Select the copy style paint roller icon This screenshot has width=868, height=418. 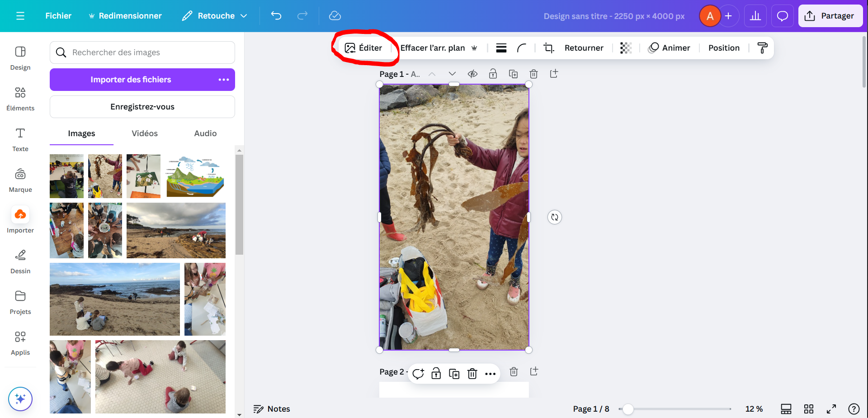(x=762, y=48)
